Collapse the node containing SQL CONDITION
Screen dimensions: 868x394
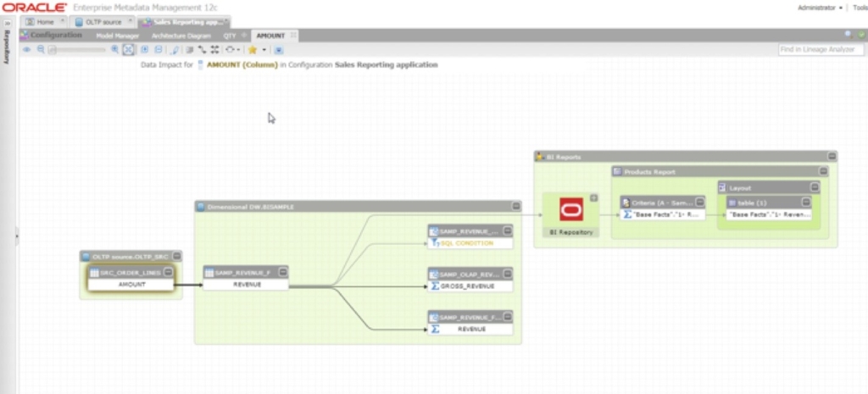tap(507, 230)
